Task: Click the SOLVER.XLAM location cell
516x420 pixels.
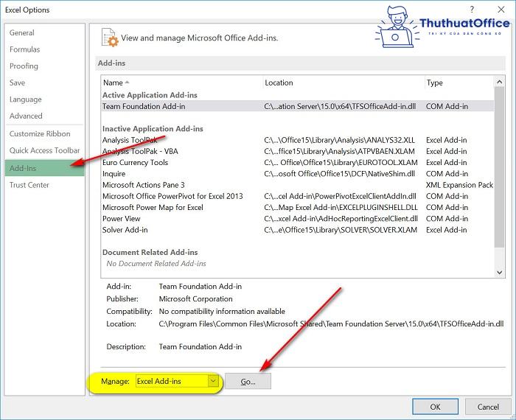Action: click(341, 230)
